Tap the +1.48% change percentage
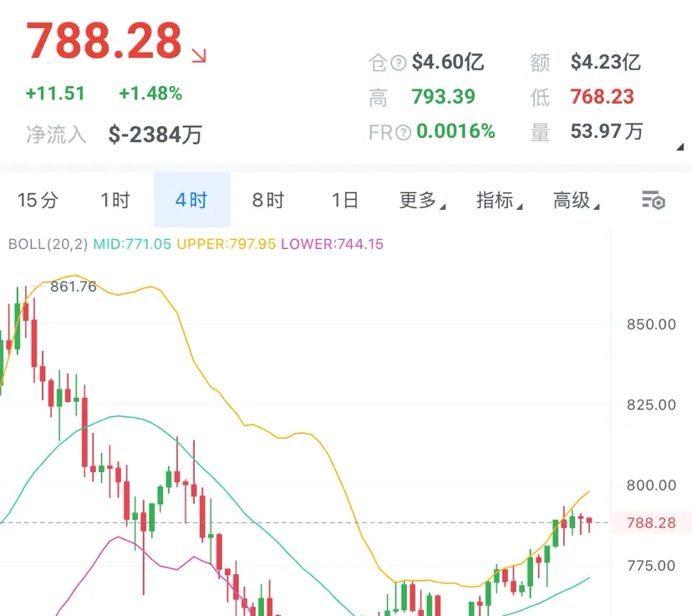The width and height of the screenshot is (692, 616). click(x=150, y=94)
